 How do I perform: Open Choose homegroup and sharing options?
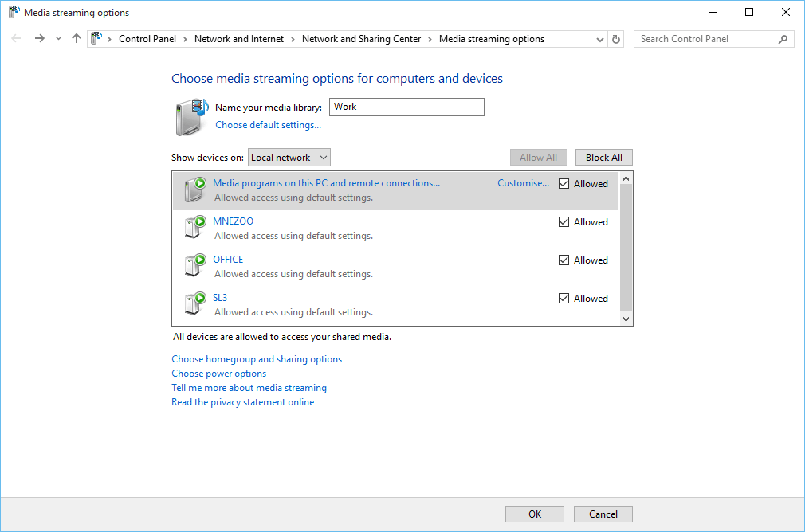(257, 359)
